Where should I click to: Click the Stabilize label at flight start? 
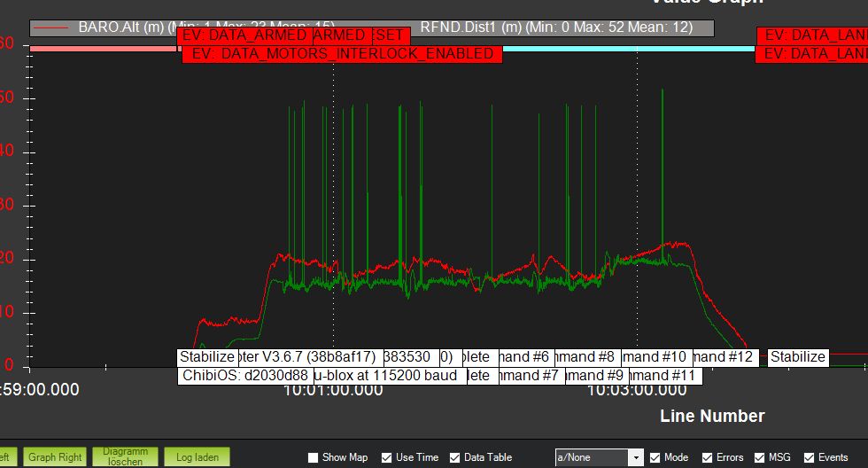[207, 357]
